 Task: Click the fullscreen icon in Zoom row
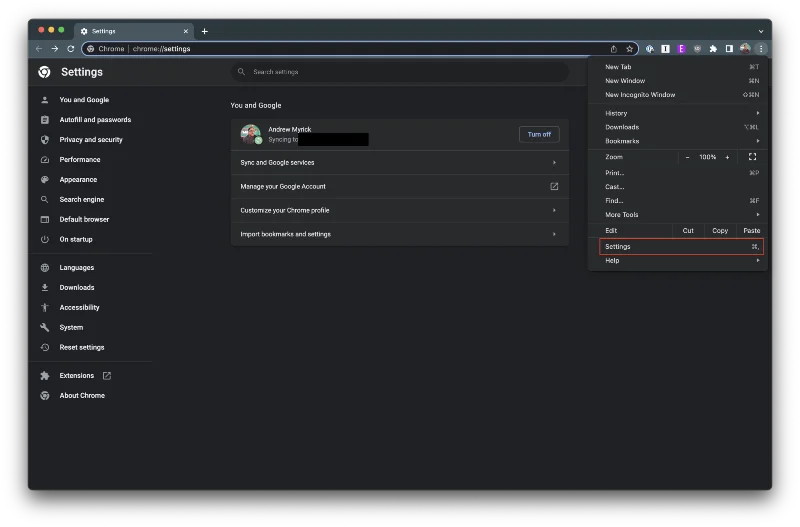pos(752,157)
